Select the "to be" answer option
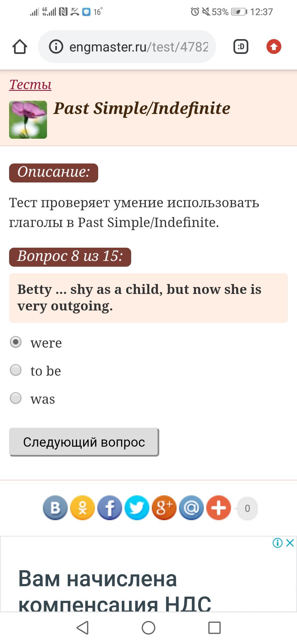Viewport: 297px width, 644px height. (16, 370)
